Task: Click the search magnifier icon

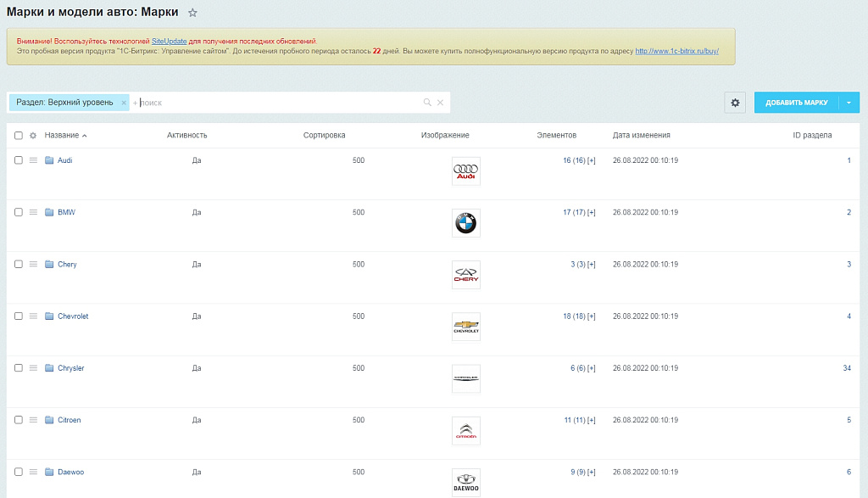Action: pyautogui.click(x=427, y=103)
